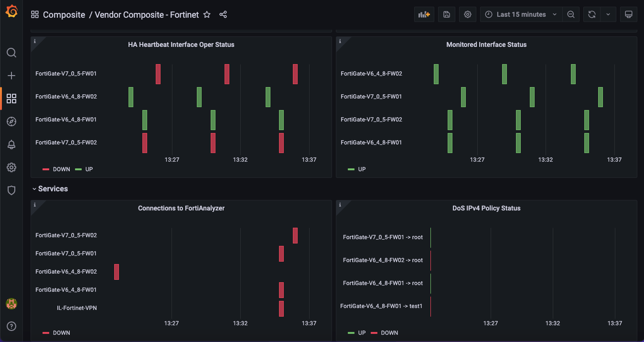Open Grafana home logo
This screenshot has height=342, width=644.
tap(11, 11)
